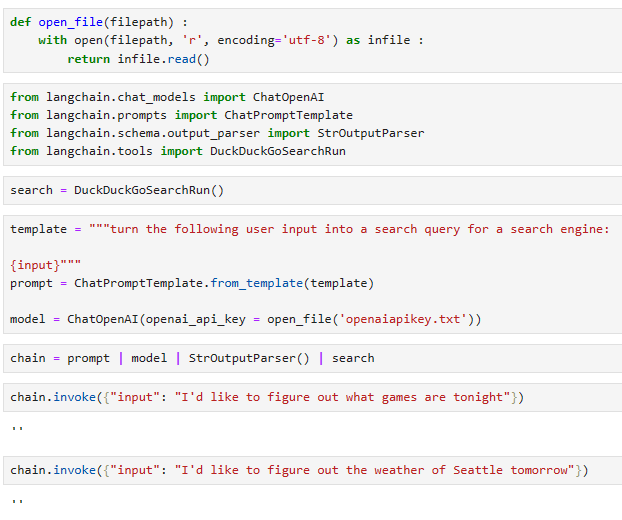Click the 'template = """turn the following' line

(x=309, y=229)
